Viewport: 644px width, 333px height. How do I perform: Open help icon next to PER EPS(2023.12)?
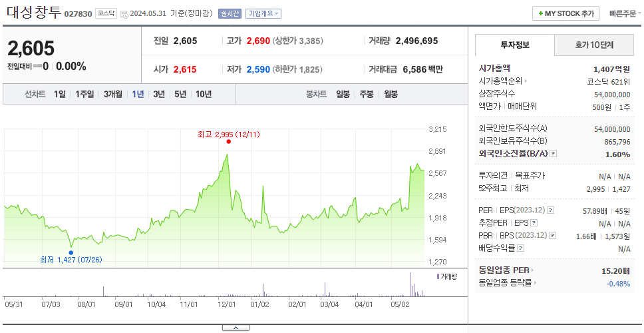coord(551,210)
